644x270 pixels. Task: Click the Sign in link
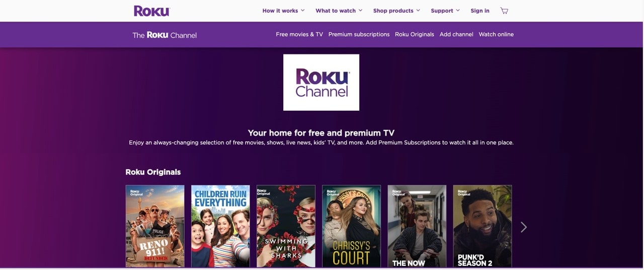pos(480,11)
